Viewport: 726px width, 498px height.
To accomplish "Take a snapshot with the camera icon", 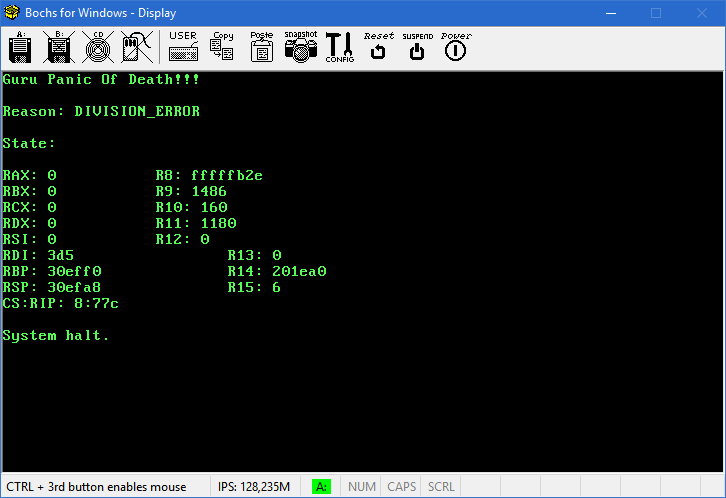I will [301, 46].
